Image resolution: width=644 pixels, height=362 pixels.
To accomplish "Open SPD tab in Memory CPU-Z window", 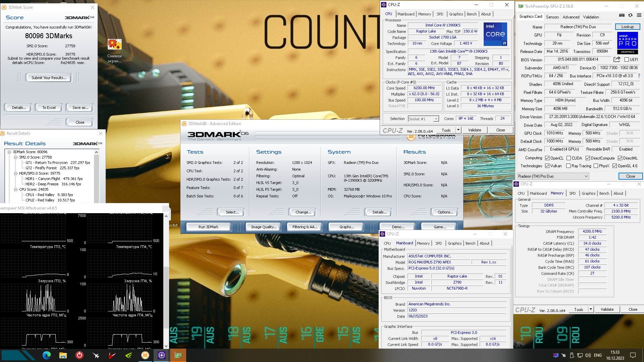I will tap(573, 193).
